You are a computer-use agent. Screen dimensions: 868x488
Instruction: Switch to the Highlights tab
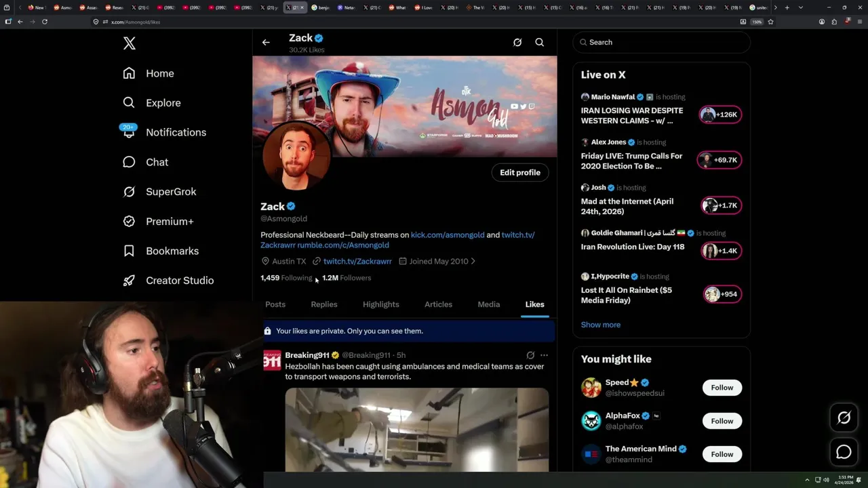pyautogui.click(x=381, y=304)
